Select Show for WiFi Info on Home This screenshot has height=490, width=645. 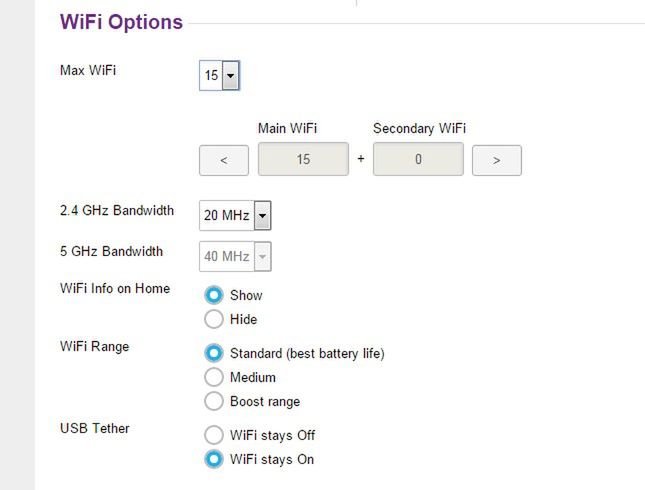click(x=214, y=295)
